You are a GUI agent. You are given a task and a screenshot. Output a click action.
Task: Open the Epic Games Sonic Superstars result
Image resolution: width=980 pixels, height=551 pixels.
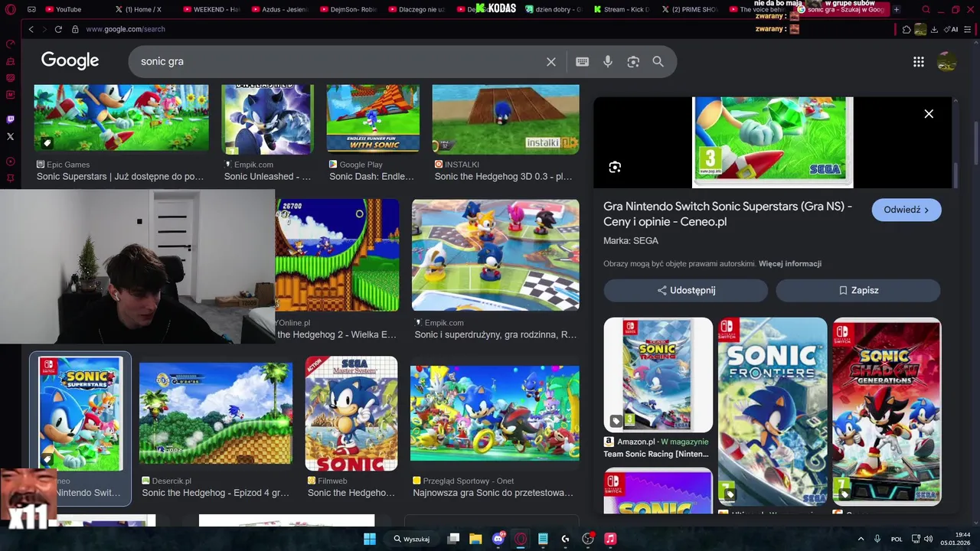121,119
